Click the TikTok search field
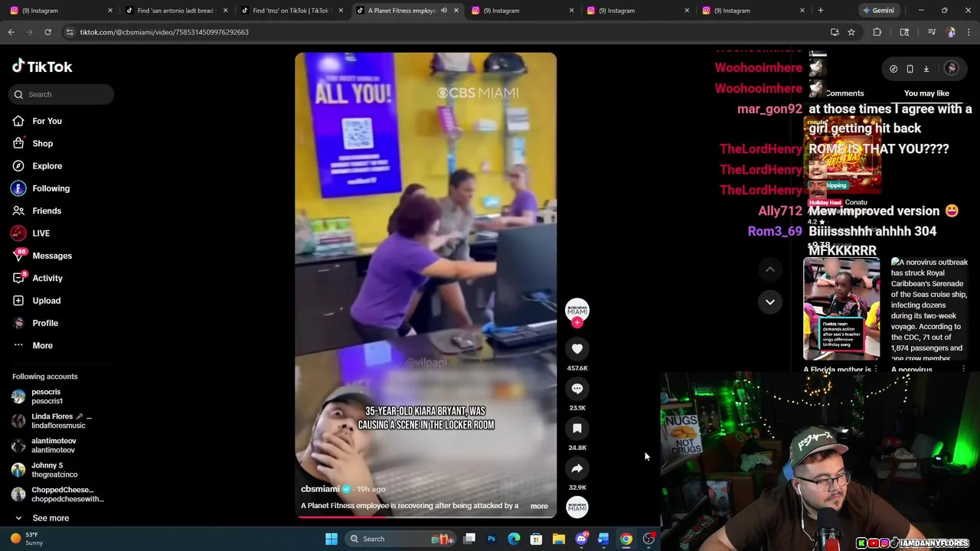The width and height of the screenshot is (980, 551). coord(62,94)
